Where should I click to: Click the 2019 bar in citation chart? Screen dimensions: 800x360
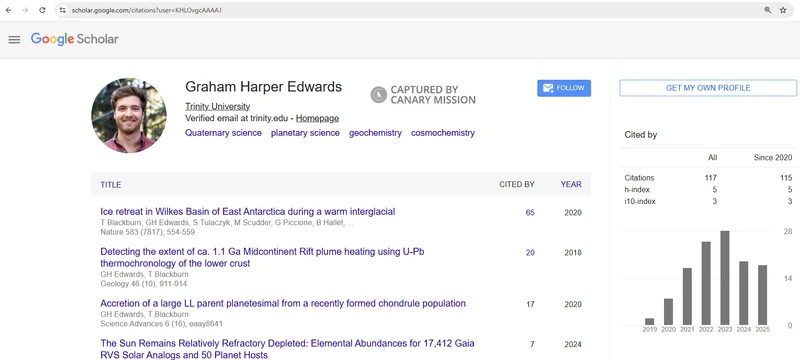649,322
